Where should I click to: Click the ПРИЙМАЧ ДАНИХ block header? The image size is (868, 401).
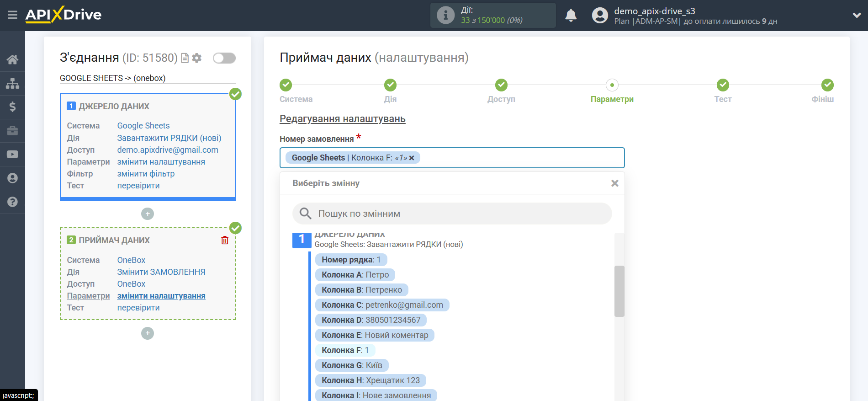114,241
